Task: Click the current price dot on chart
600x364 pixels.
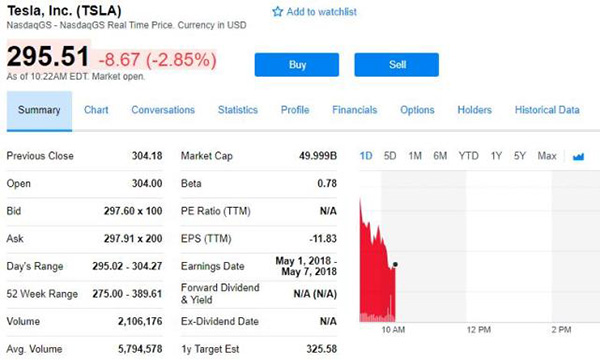Action: pyautogui.click(x=395, y=264)
